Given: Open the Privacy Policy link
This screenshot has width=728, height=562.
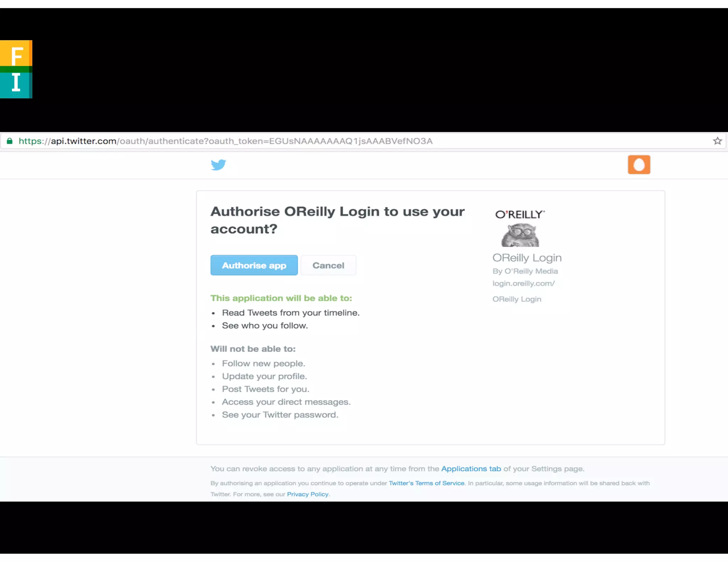Looking at the screenshot, I should pyautogui.click(x=308, y=494).
